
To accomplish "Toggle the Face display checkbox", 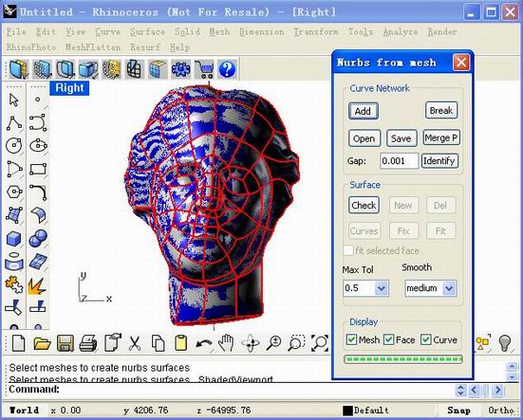I will 388,339.
